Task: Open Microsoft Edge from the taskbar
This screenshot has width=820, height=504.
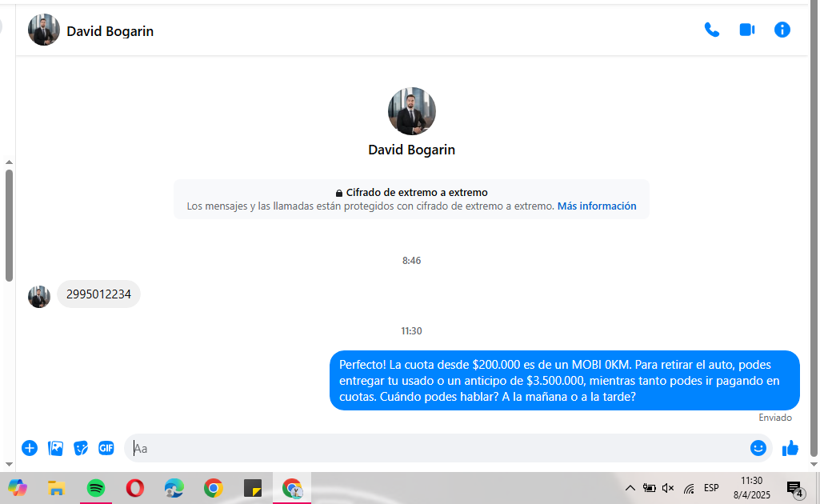Action: [174, 488]
